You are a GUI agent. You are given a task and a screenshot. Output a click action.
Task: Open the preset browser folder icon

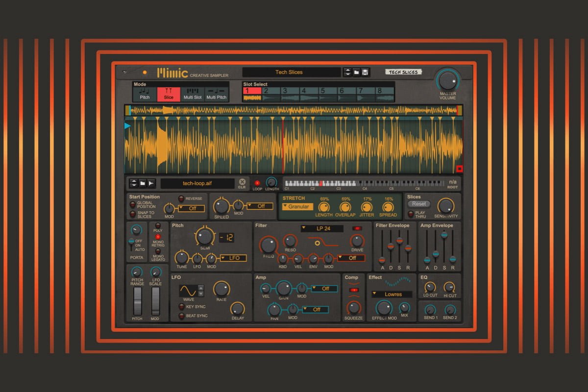point(357,73)
